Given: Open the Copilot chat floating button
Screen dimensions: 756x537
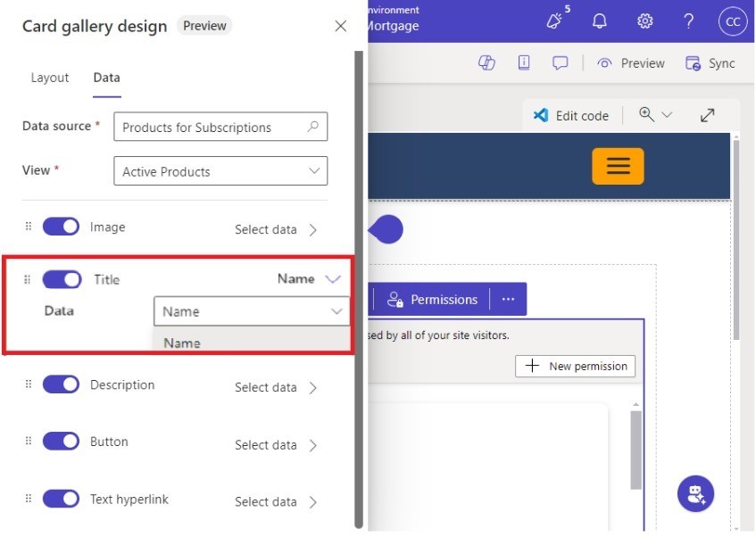Looking at the screenshot, I should coord(695,493).
